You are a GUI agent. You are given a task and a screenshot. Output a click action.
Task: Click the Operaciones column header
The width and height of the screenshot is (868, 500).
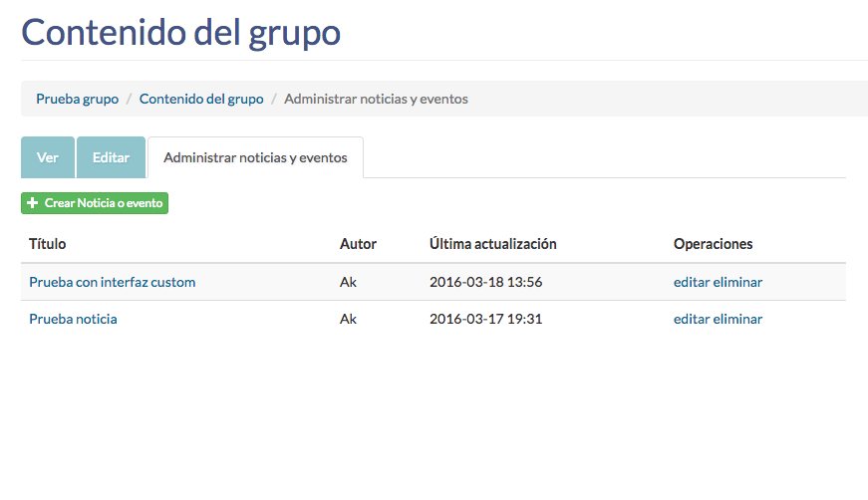713,244
